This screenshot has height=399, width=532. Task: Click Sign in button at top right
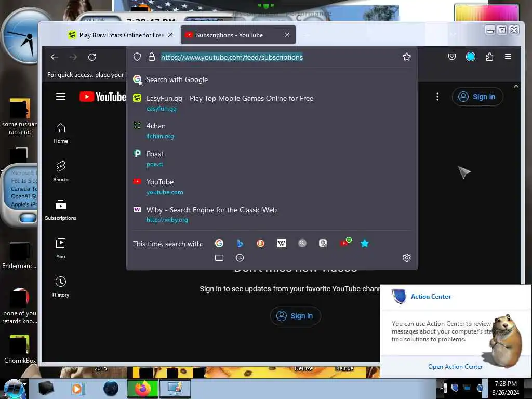coord(477,97)
